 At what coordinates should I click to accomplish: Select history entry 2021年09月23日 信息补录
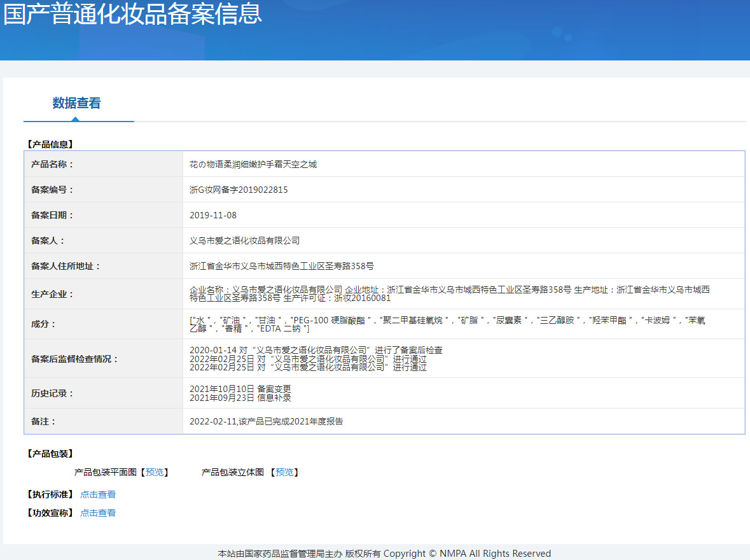pos(240,398)
